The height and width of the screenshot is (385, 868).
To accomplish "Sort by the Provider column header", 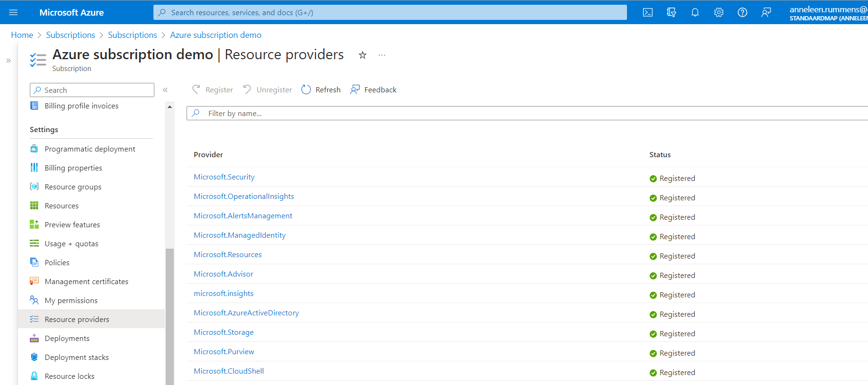I will tap(208, 154).
